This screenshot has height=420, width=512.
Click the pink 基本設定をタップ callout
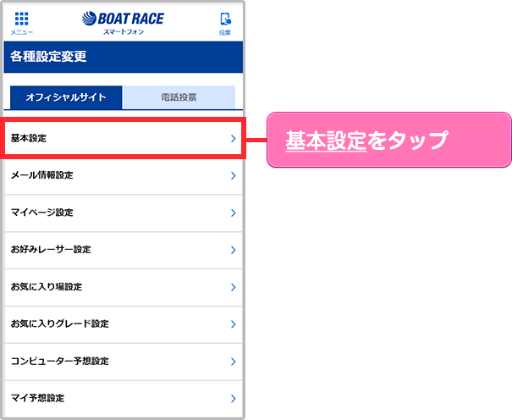(389, 141)
